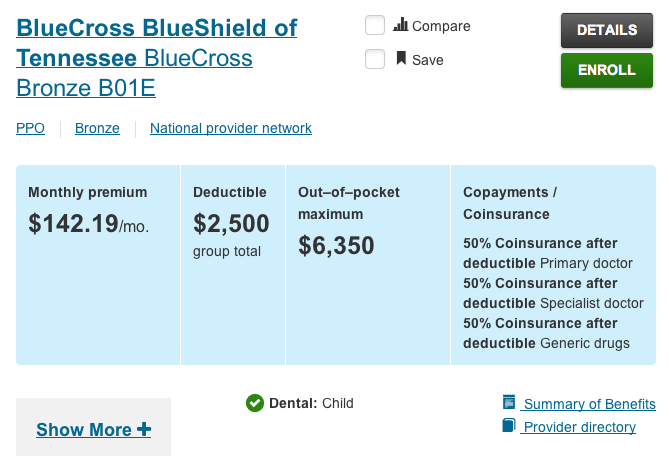Open the DETAILS button
669x456 pixels.
click(607, 30)
